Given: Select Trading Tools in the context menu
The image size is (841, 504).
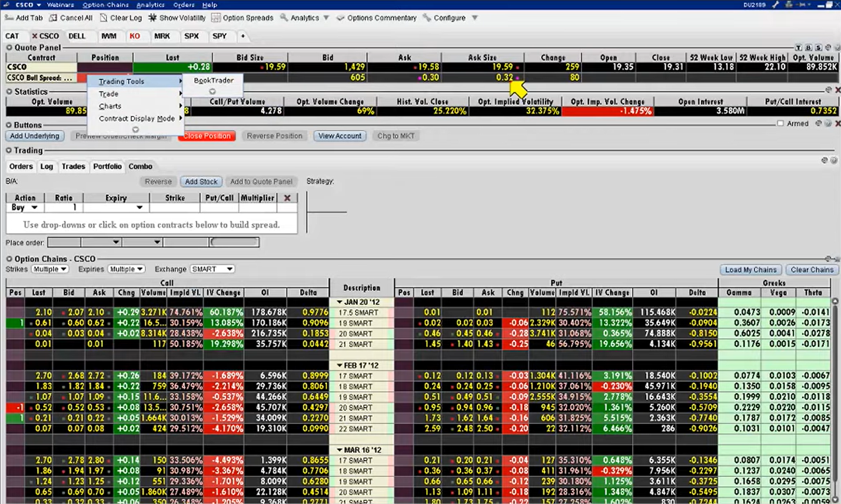Looking at the screenshot, I should tap(136, 81).
